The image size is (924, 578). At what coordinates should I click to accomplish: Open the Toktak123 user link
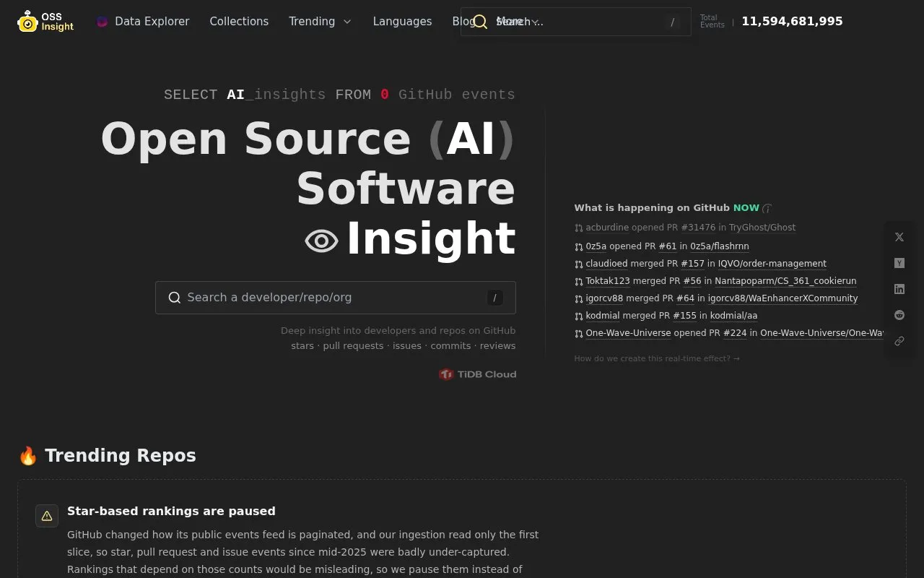point(608,281)
